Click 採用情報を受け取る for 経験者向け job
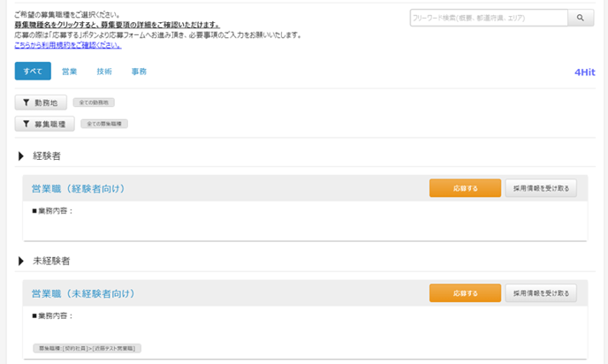The height and width of the screenshot is (364, 608). (x=542, y=188)
